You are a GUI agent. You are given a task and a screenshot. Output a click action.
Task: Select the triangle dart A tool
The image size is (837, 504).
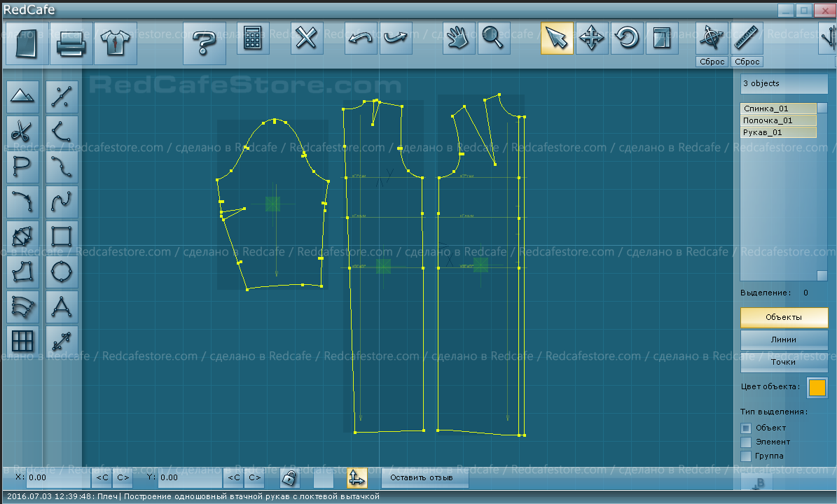[62, 307]
